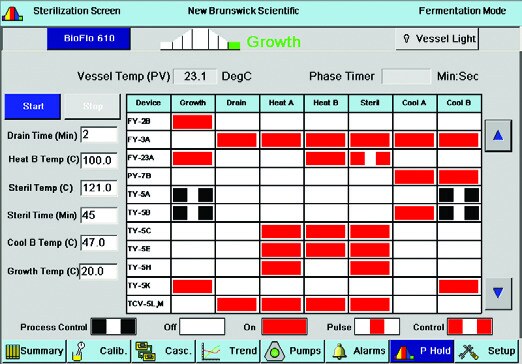This screenshot has width=522, height=364.
Task: Open the Alarms tab
Action: 357,351
